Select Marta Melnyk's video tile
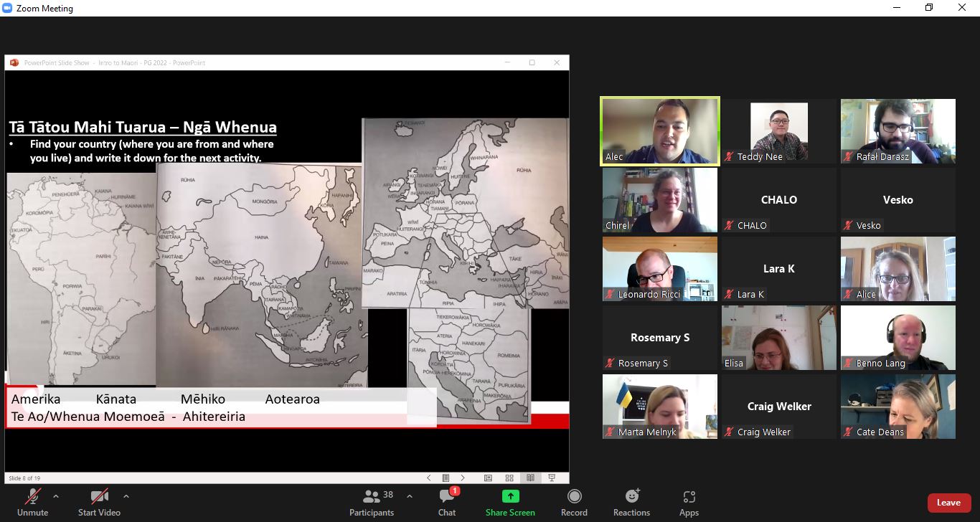The height and width of the screenshot is (522, 980). click(x=660, y=407)
